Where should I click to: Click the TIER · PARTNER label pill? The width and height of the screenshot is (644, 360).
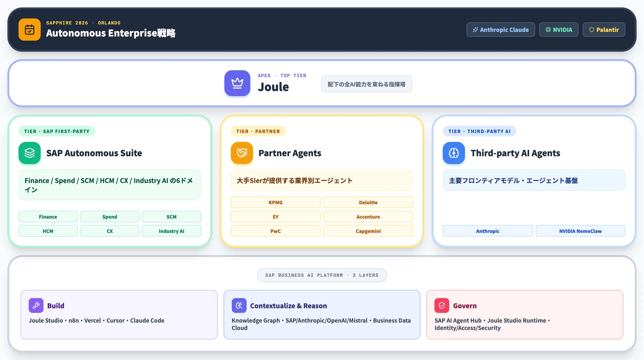[258, 131]
